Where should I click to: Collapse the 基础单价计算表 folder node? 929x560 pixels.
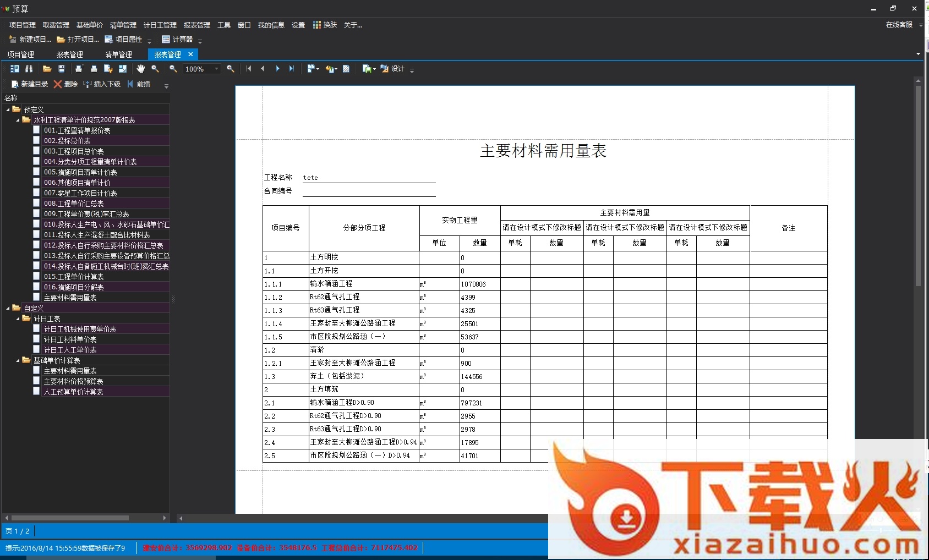tap(18, 360)
